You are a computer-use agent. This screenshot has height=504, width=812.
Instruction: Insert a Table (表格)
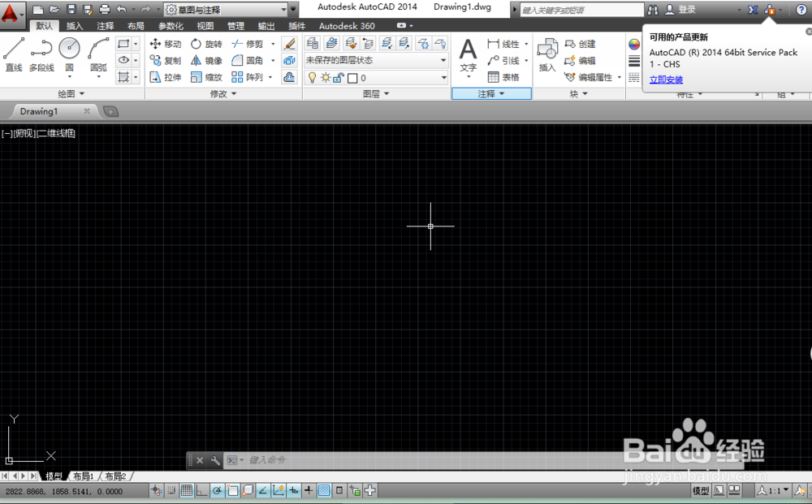[x=503, y=77]
